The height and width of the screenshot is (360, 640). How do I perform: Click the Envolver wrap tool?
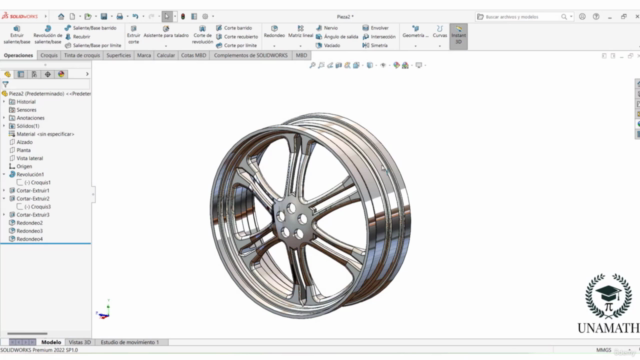click(x=375, y=28)
